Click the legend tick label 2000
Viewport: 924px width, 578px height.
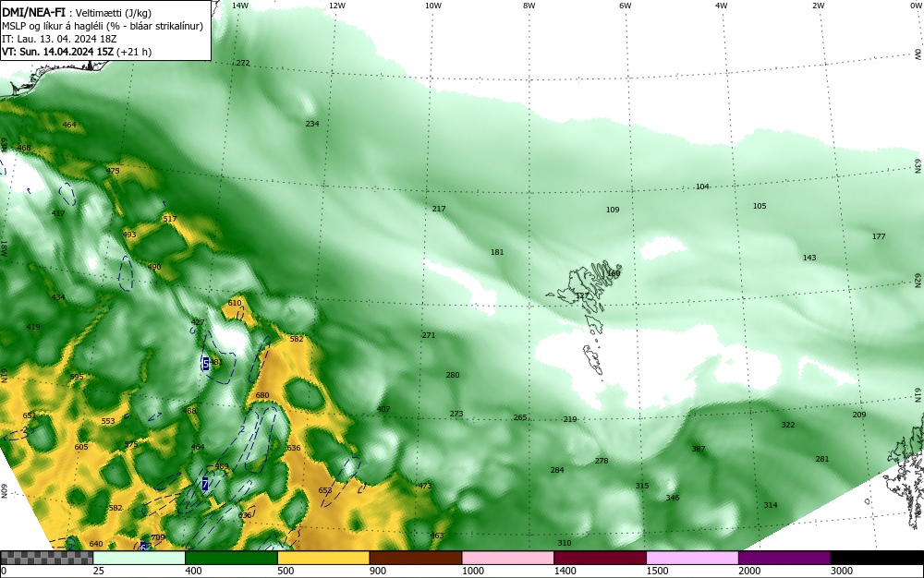click(x=749, y=571)
